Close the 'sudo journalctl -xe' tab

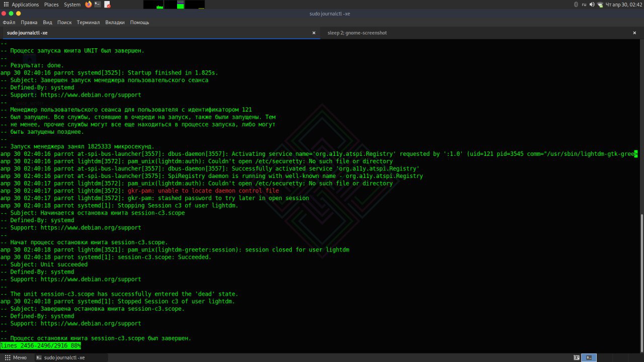click(314, 33)
